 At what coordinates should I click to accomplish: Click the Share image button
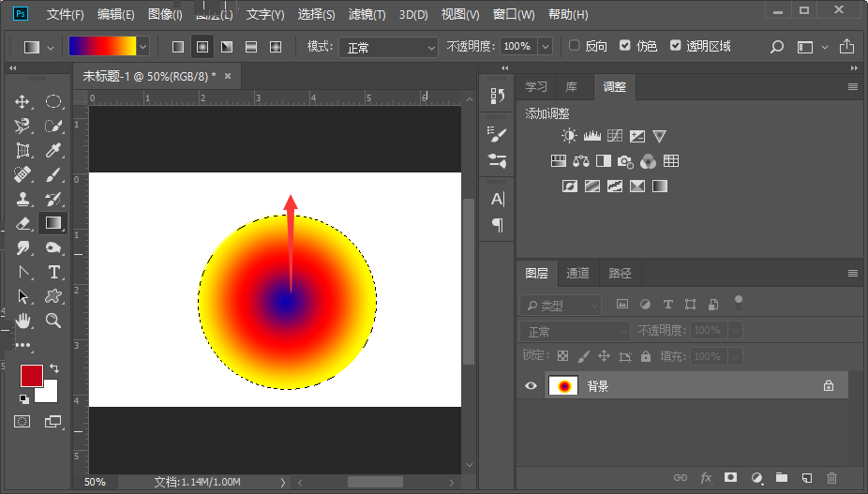[x=846, y=47]
